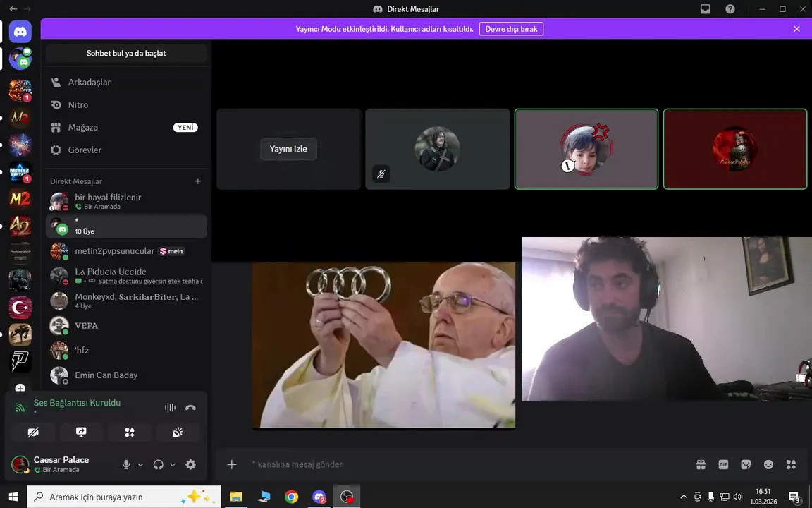Open the palm tree server icon
This screenshot has width=812, height=508.
(x=20, y=334)
